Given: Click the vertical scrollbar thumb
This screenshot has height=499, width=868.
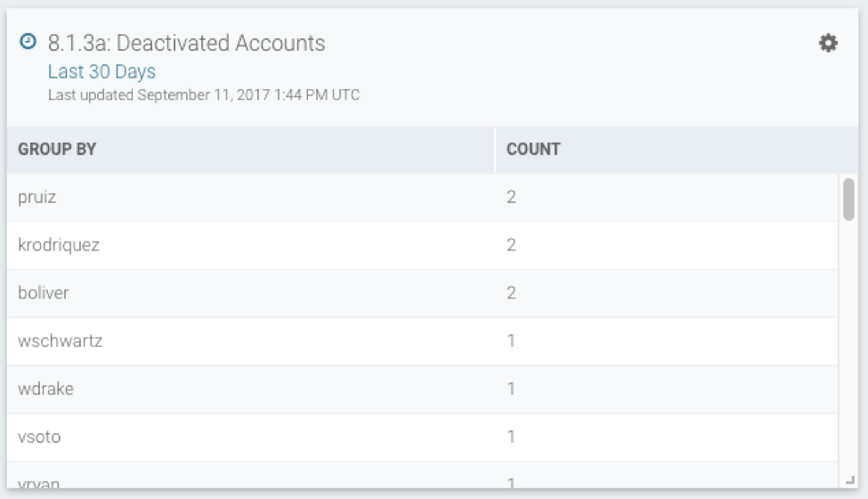Looking at the screenshot, I should pos(848,199).
